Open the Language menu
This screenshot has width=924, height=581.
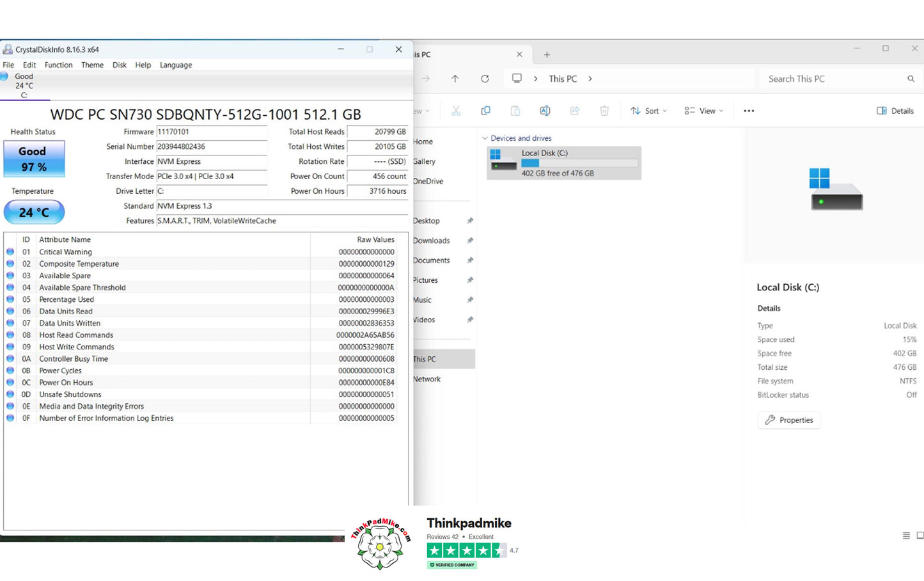[176, 65]
